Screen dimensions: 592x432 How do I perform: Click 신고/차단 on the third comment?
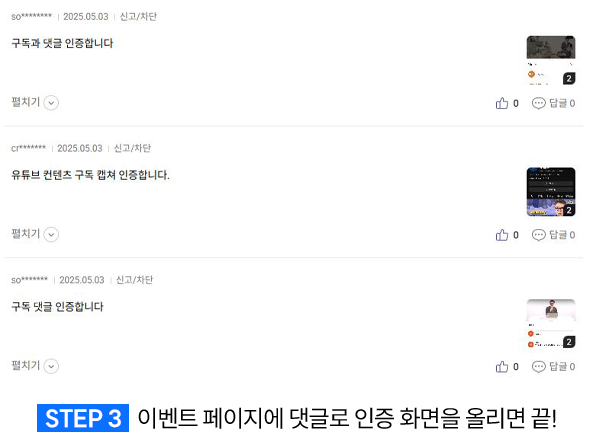[134, 280]
